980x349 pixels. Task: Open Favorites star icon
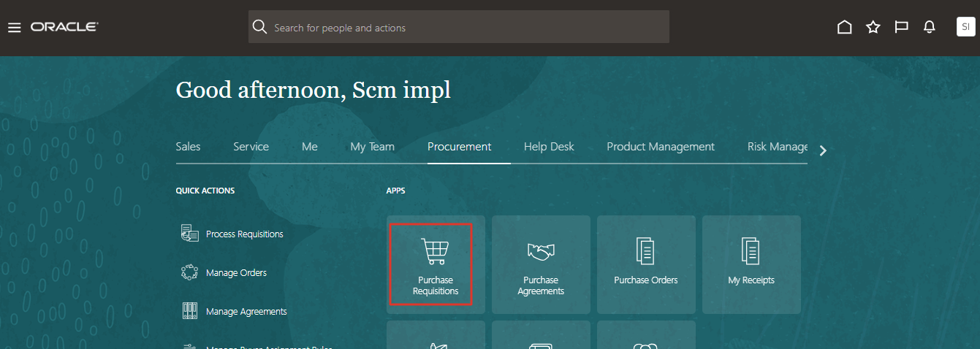(873, 28)
